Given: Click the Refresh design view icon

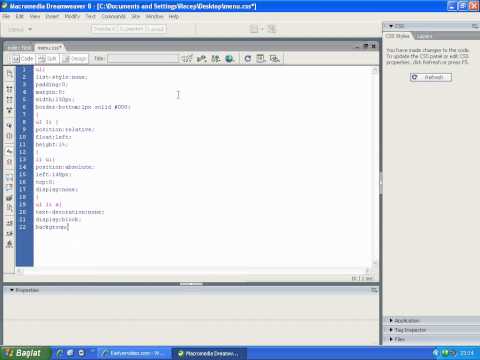Looking at the screenshot, I should tap(248, 59).
